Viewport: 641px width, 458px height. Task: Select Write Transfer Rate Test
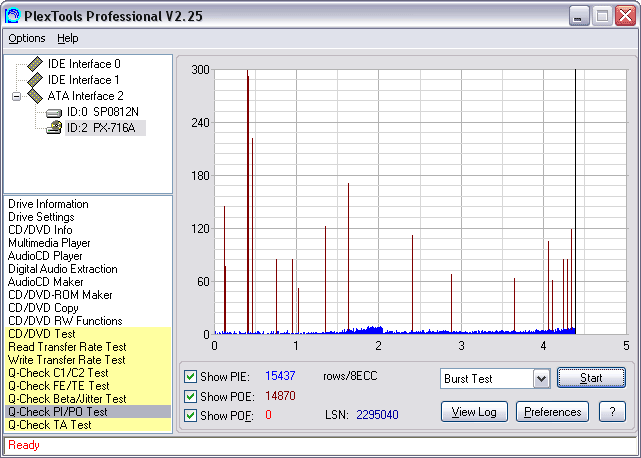(x=88, y=360)
